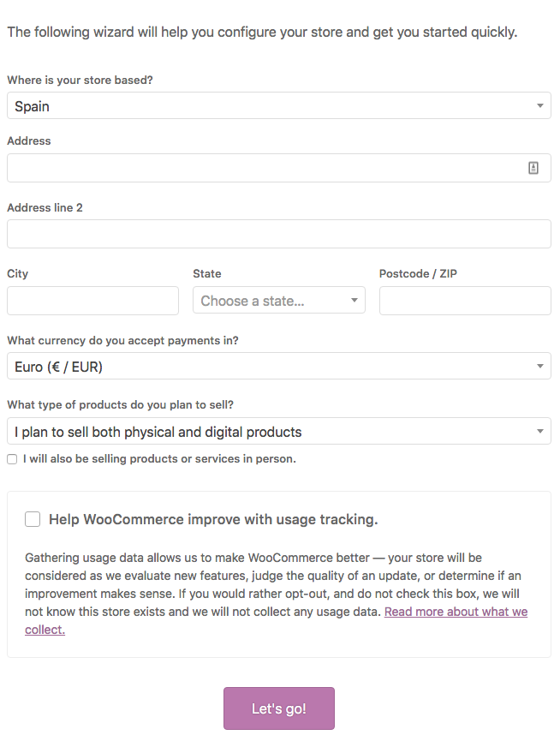Focus the Address line 2 field
Image resolution: width=560 pixels, height=741 pixels.
(279, 234)
